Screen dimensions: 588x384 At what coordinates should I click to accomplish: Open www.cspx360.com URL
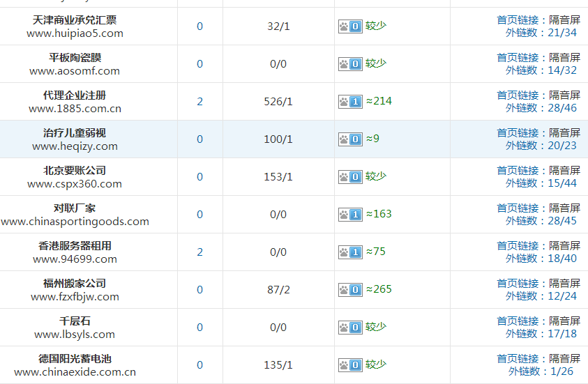click(75, 184)
